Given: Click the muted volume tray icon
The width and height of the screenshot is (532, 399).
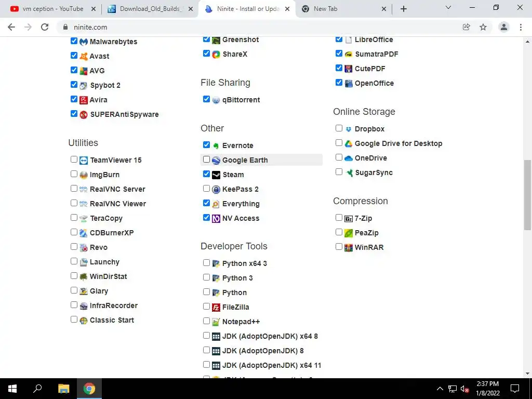Looking at the screenshot, I should [464, 389].
